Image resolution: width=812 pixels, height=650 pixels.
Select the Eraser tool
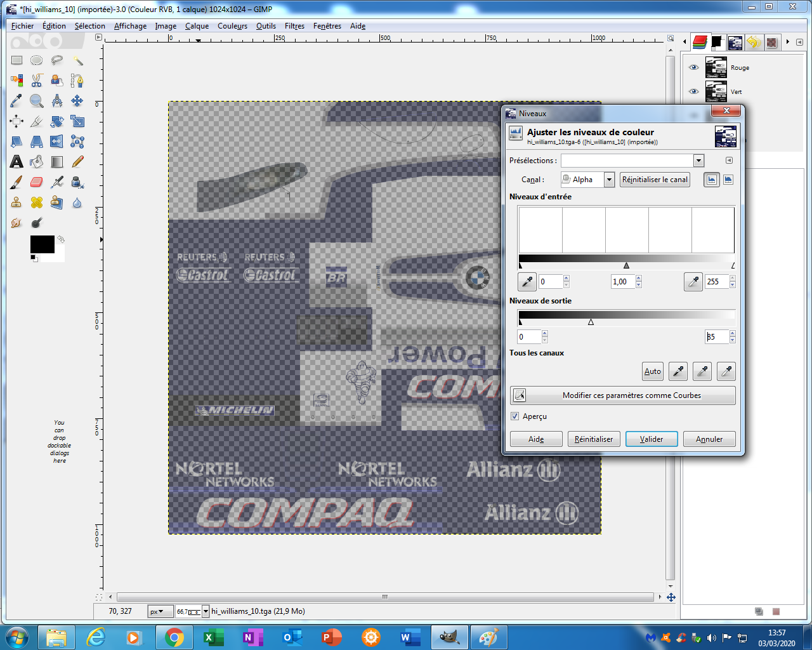click(37, 182)
